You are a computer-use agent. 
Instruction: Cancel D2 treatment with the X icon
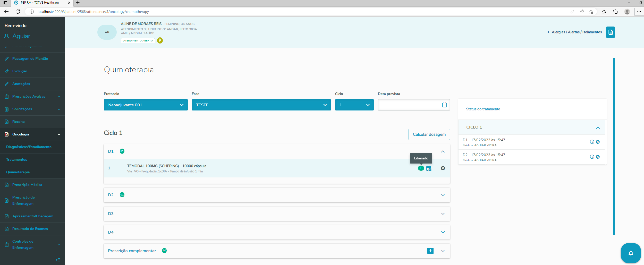pos(598,157)
